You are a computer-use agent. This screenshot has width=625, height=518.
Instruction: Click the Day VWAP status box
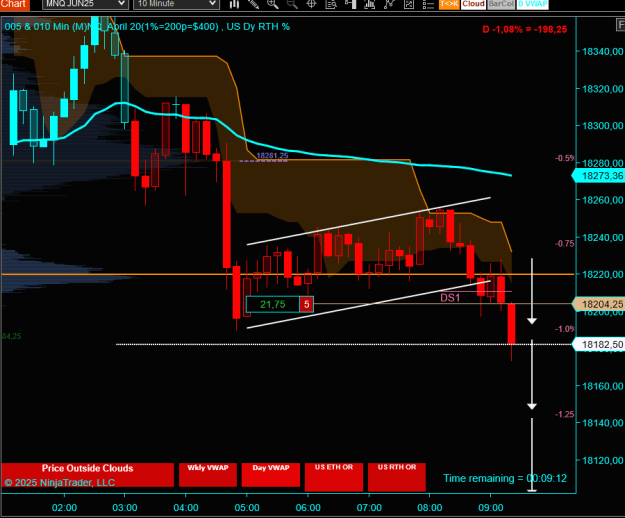pyautogui.click(x=271, y=475)
